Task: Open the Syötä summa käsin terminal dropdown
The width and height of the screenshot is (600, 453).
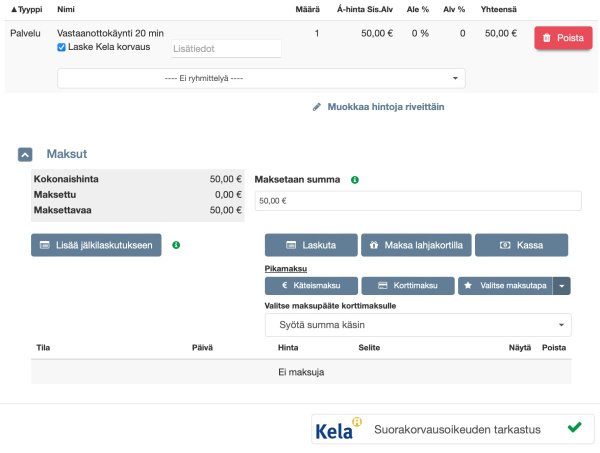Action: point(418,325)
